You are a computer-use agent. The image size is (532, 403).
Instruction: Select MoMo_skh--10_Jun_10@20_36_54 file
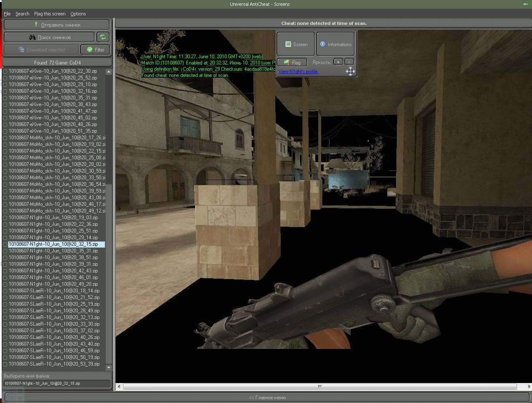pyautogui.click(x=57, y=184)
